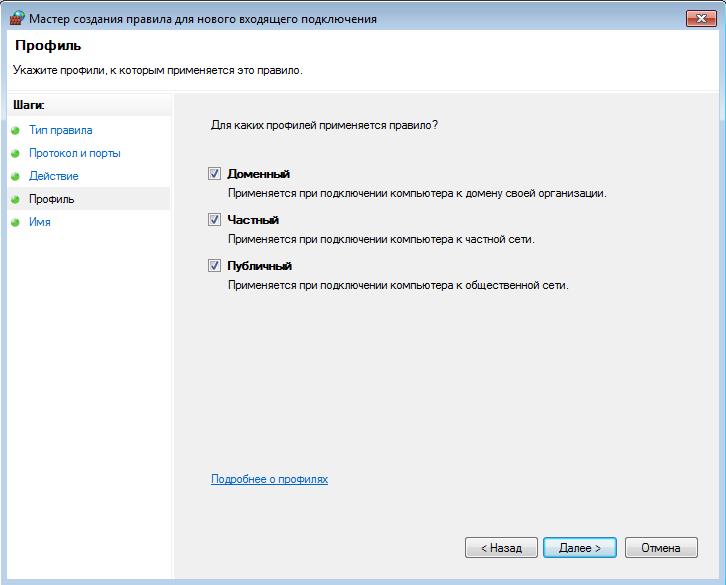Open Подробнее о профилях help link
The height and width of the screenshot is (585, 726).
(269, 479)
